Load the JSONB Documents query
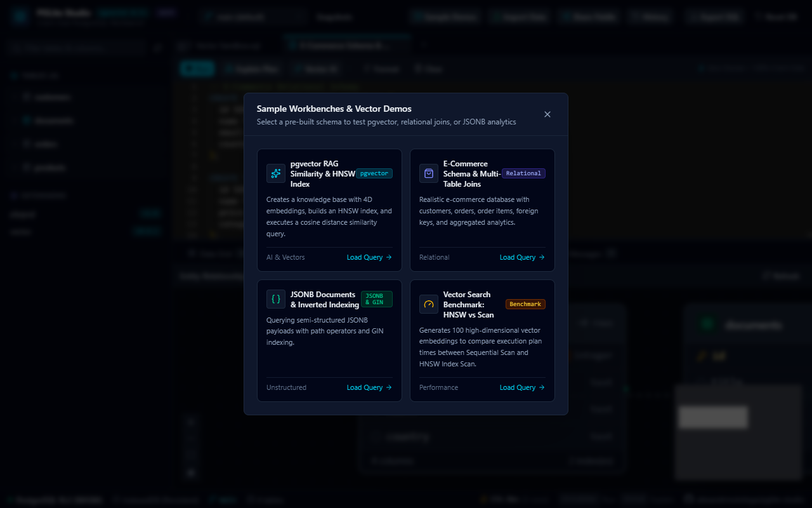This screenshot has height=508, width=812. pyautogui.click(x=369, y=387)
